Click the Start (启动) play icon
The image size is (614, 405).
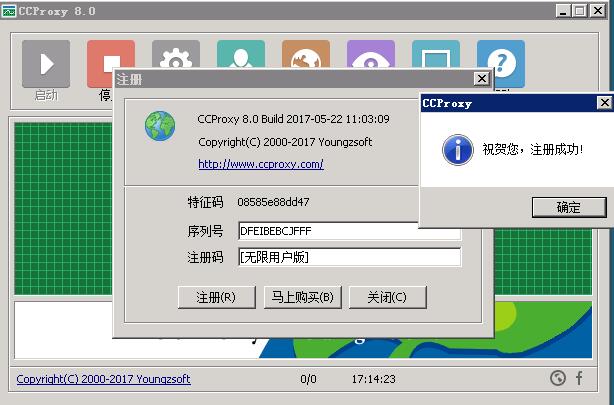(46, 64)
